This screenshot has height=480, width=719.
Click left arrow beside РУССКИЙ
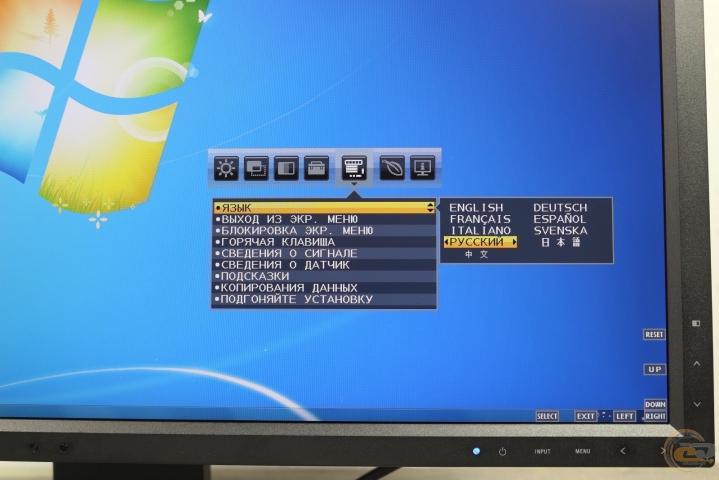[446, 242]
